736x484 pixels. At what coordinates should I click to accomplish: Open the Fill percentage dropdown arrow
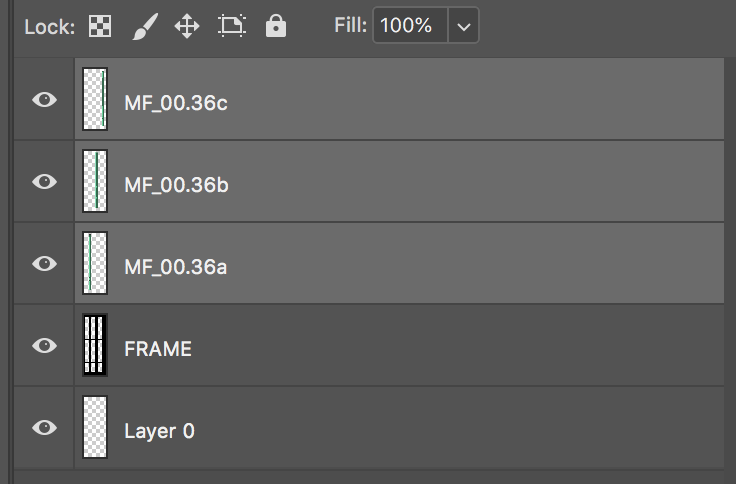coord(463,25)
